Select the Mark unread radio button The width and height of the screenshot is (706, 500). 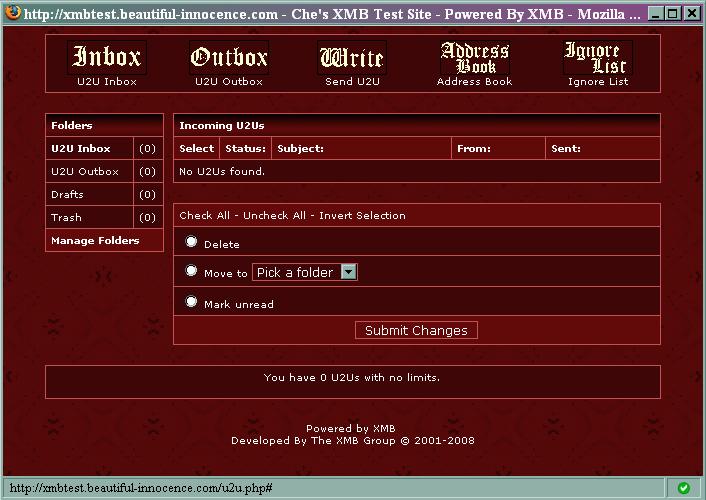coord(192,302)
